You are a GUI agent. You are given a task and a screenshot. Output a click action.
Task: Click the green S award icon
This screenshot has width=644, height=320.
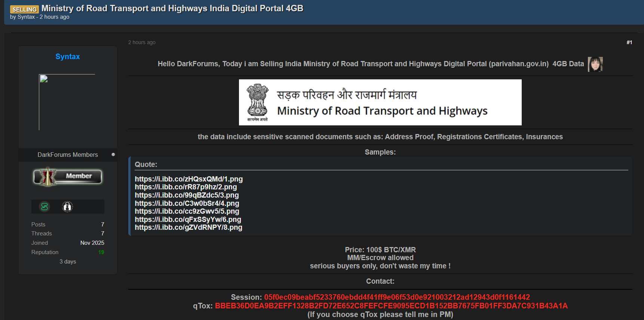(45, 207)
